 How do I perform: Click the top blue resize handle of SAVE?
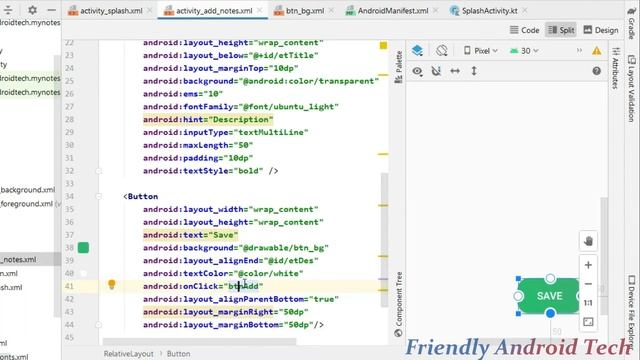click(x=550, y=279)
